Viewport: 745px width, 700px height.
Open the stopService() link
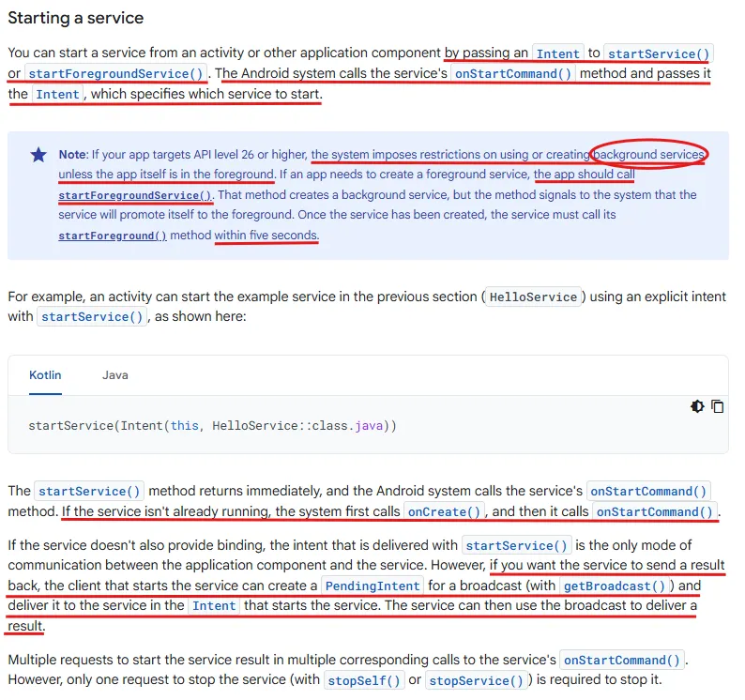click(476, 680)
